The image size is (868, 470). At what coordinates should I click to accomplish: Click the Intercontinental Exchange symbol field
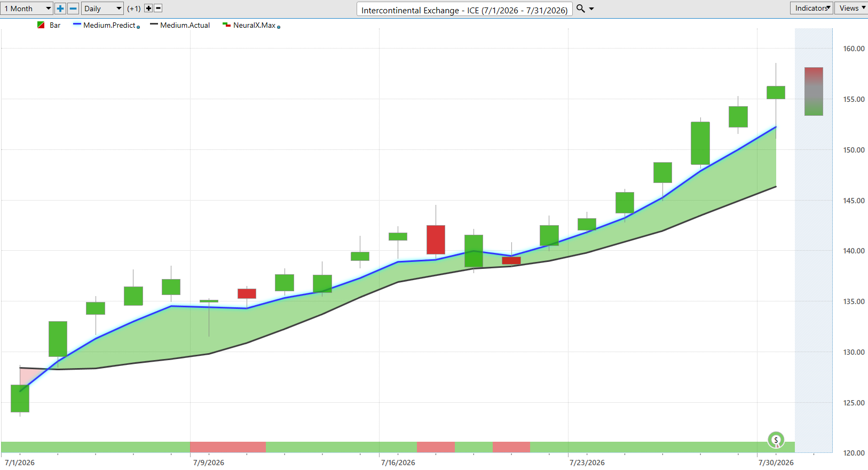(x=464, y=10)
